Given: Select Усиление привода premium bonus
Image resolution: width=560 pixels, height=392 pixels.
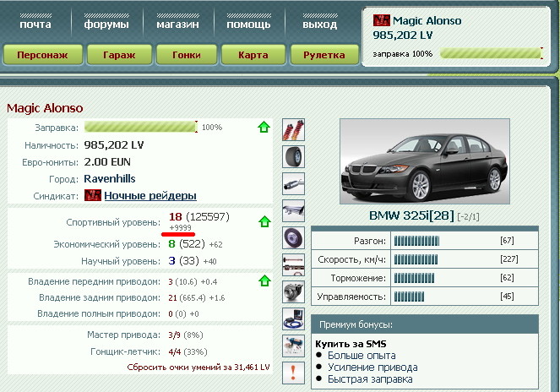Looking at the screenshot, I should (x=372, y=367).
